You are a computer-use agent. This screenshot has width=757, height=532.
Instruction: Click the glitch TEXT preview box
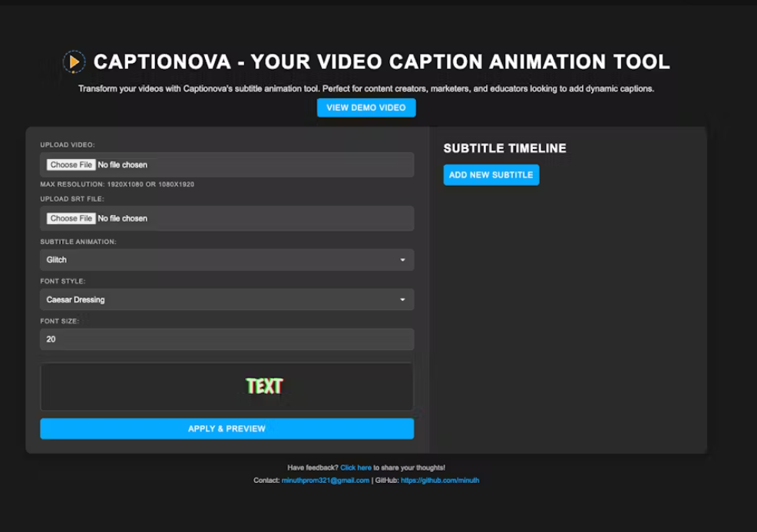[227, 386]
